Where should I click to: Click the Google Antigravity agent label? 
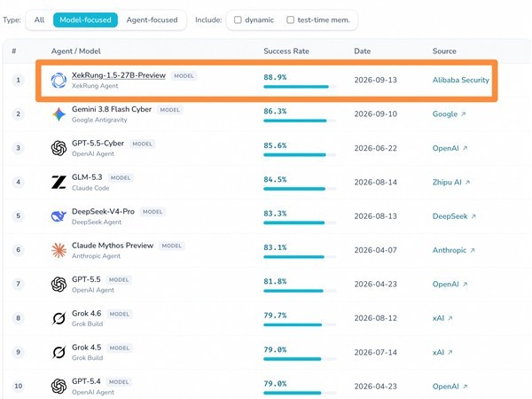(x=99, y=120)
